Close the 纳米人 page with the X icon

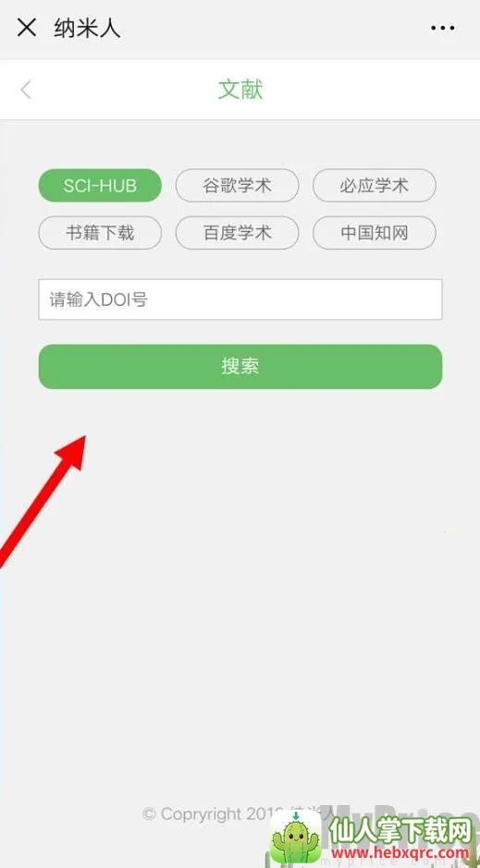coord(27,27)
